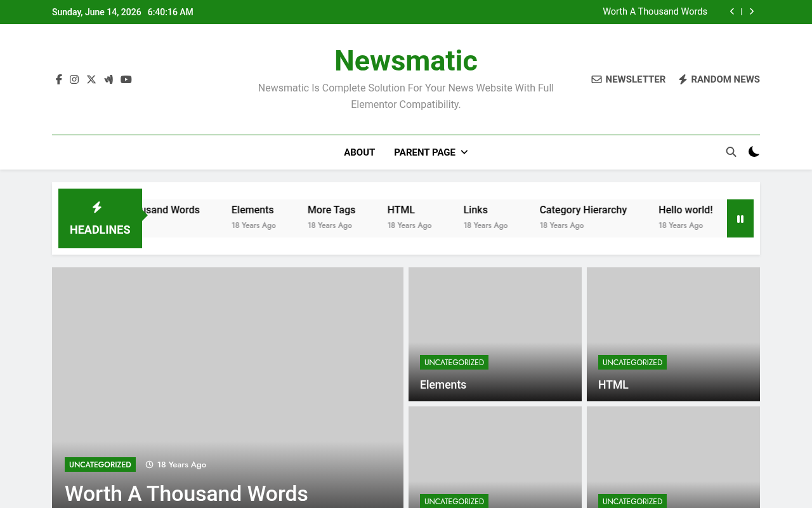Viewport: 812px width, 508px height.
Task: Open the About menu item
Action: (x=359, y=152)
